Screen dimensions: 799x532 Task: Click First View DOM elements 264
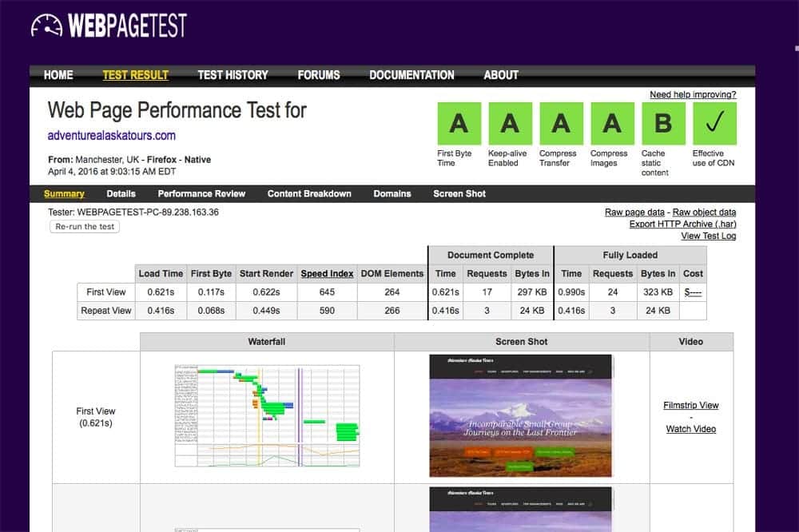tap(392, 292)
